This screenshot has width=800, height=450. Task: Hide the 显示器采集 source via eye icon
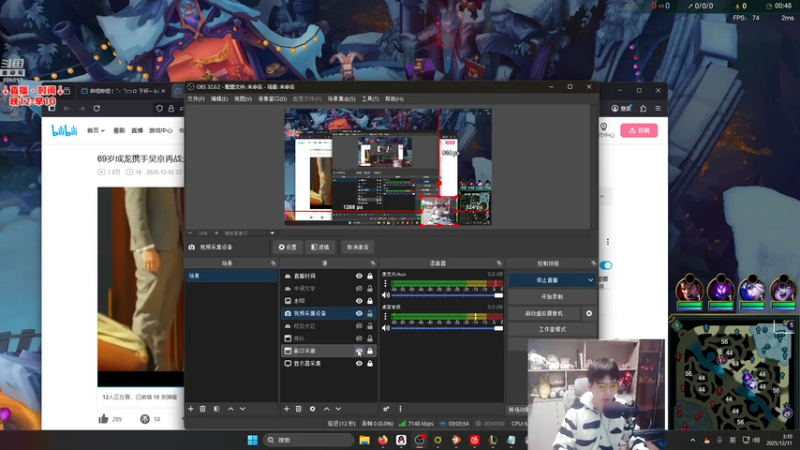point(359,364)
